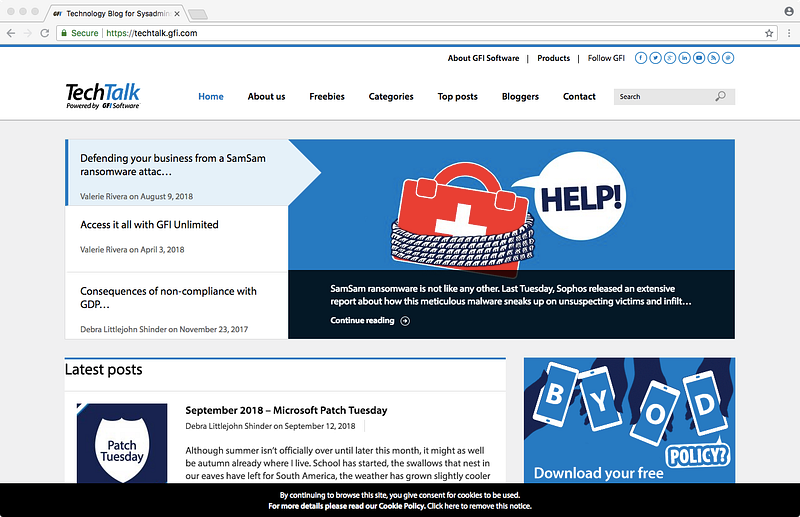The height and width of the screenshot is (517, 800).
Task: Click the TechTalk logo
Action: click(x=103, y=96)
